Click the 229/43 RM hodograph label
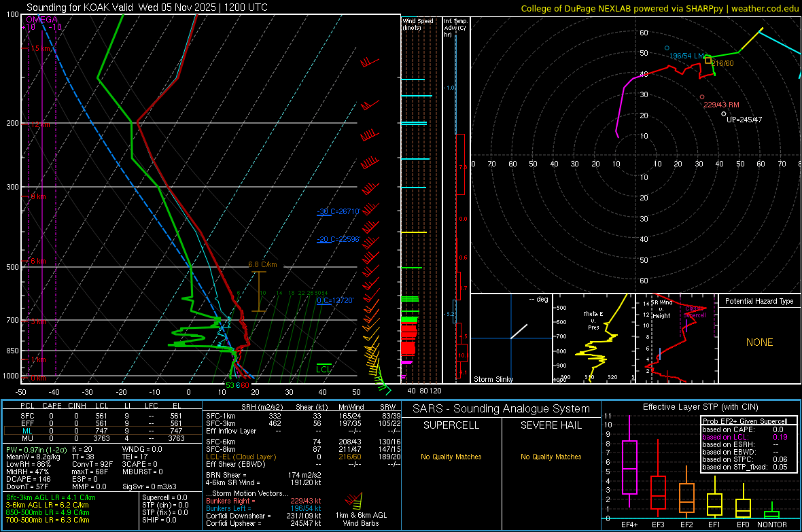This screenshot has width=802, height=532. click(x=721, y=105)
